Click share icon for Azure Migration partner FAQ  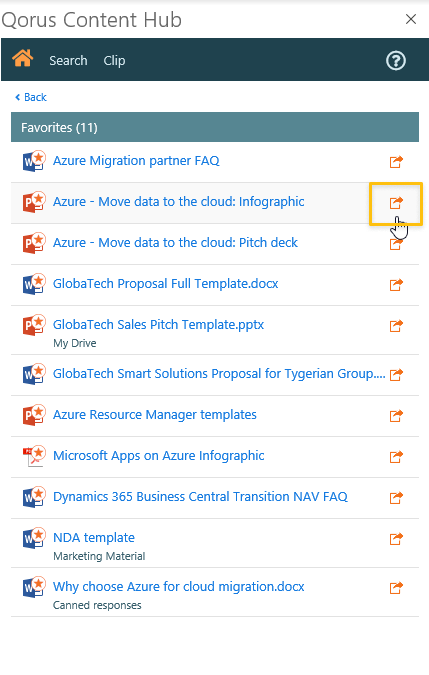click(396, 162)
